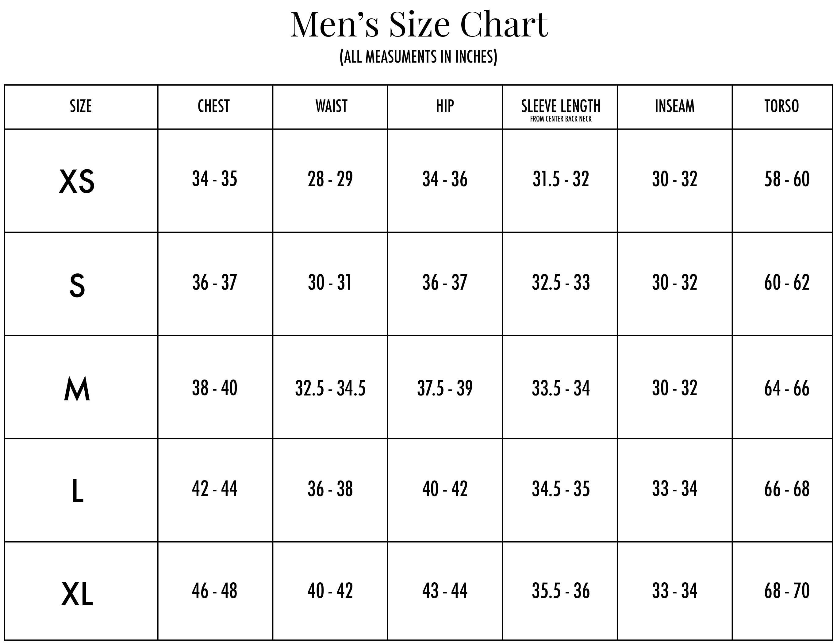The width and height of the screenshot is (837, 644).
Task: Click the all measurements in inches subtitle
Action: point(418,57)
